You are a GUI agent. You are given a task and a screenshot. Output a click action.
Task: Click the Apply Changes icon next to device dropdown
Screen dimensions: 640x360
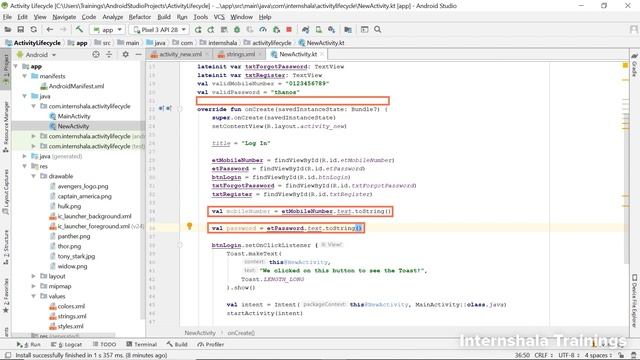198,29
